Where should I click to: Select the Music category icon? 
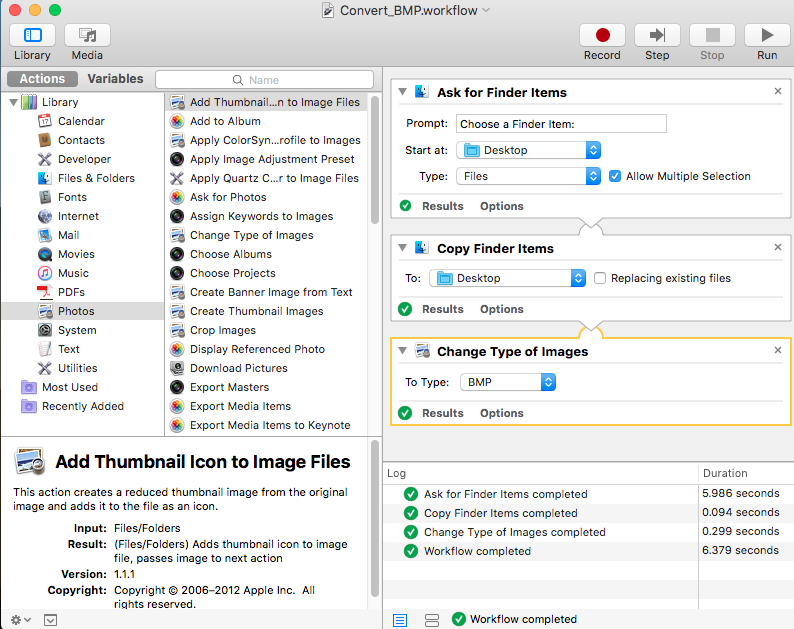click(45, 273)
